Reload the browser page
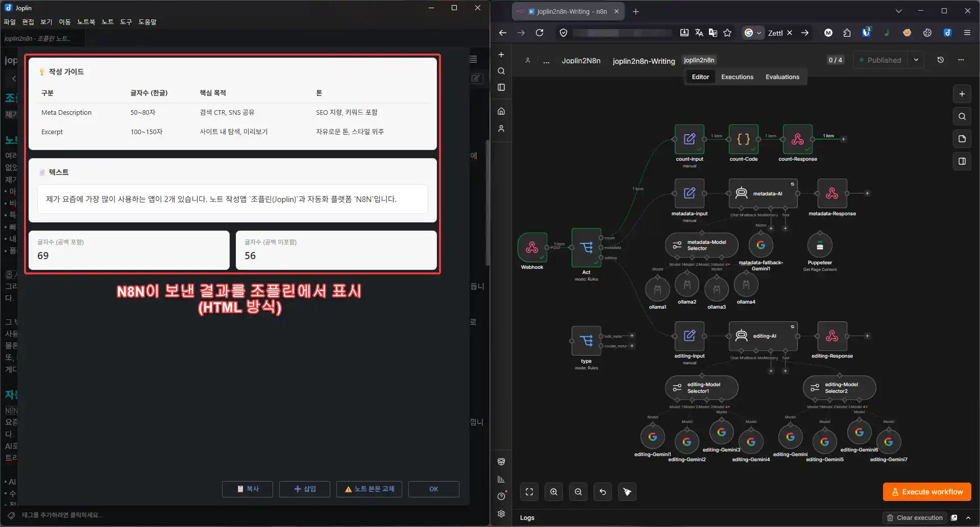This screenshot has width=980, height=527. 540,33
